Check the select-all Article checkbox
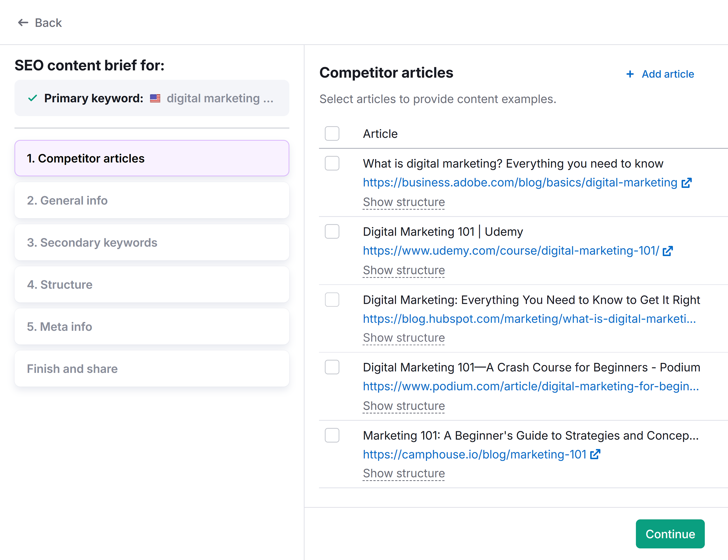This screenshot has width=728, height=560. click(332, 133)
